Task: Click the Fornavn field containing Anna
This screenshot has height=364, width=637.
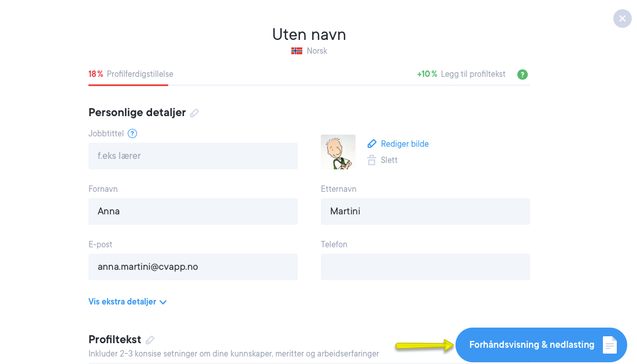Action: [x=193, y=211]
